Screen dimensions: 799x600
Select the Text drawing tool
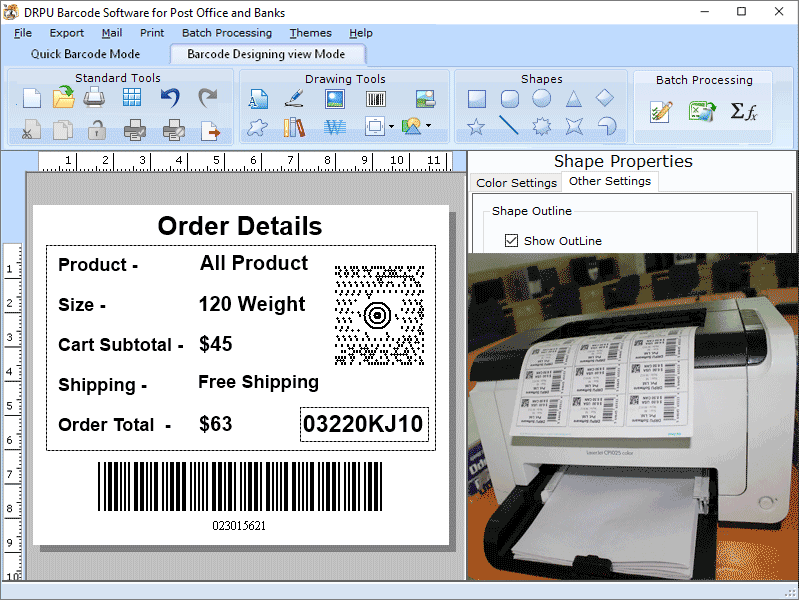(258, 98)
